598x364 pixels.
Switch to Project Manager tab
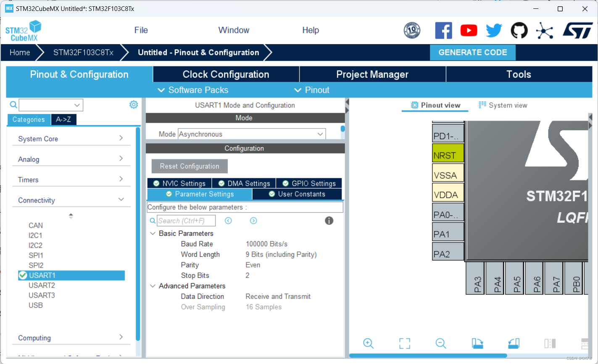pyautogui.click(x=372, y=74)
